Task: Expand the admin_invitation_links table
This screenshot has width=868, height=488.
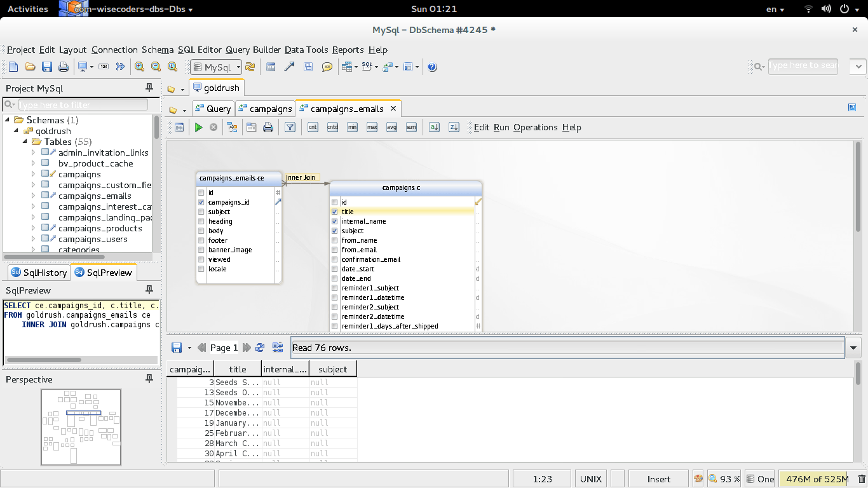Action: tap(34, 152)
